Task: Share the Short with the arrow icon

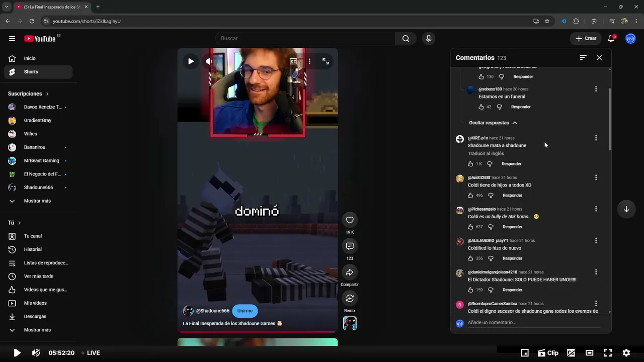Action: pyautogui.click(x=350, y=272)
